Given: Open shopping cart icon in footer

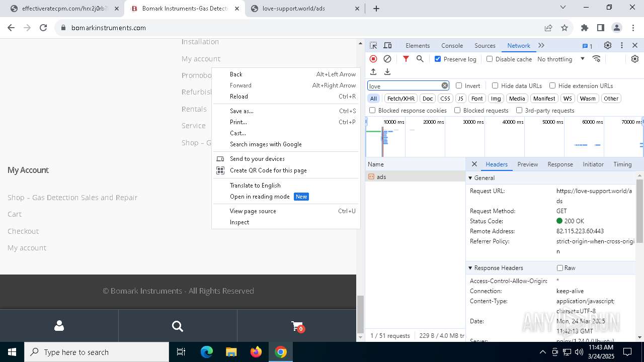Looking at the screenshot, I should point(297,326).
